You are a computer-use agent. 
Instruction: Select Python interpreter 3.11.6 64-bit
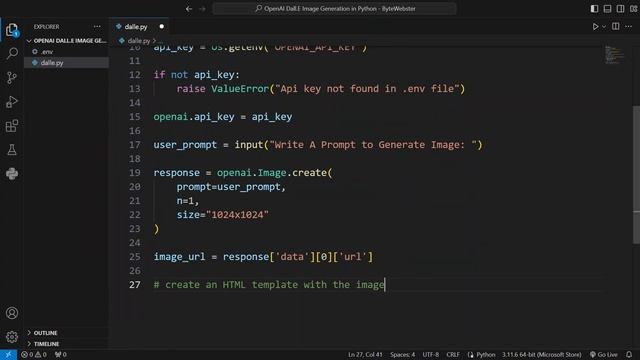pos(542,355)
